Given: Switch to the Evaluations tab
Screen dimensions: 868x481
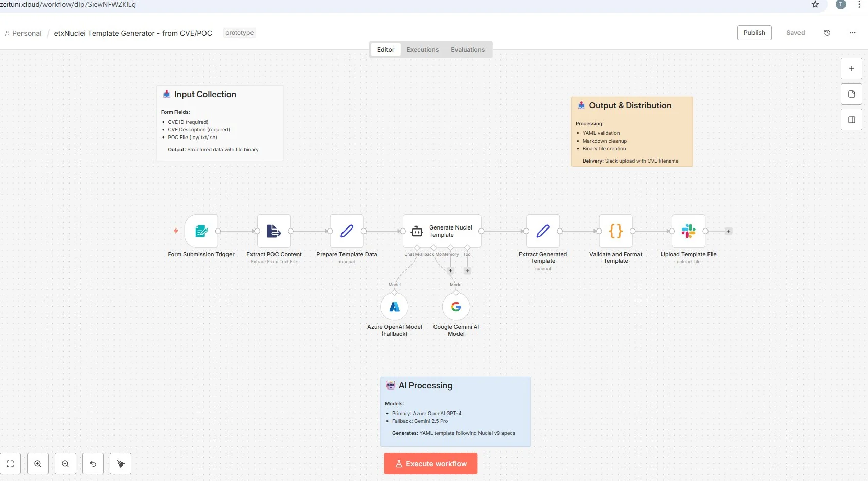Looking at the screenshot, I should 467,49.
